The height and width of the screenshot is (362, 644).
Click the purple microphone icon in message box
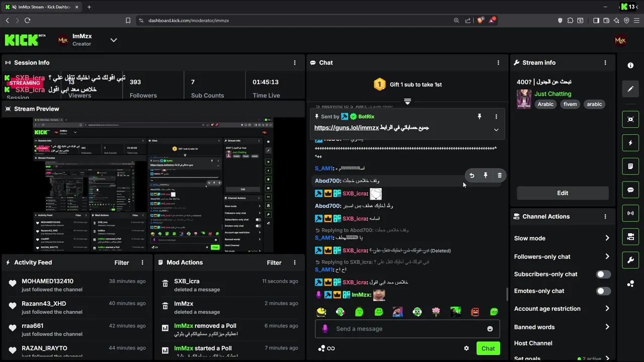pos(325,329)
